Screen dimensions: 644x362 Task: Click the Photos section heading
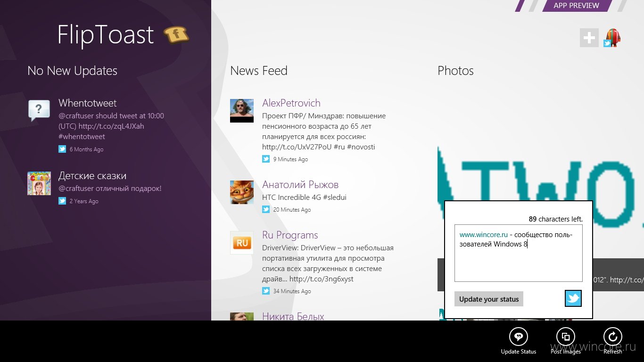(455, 71)
